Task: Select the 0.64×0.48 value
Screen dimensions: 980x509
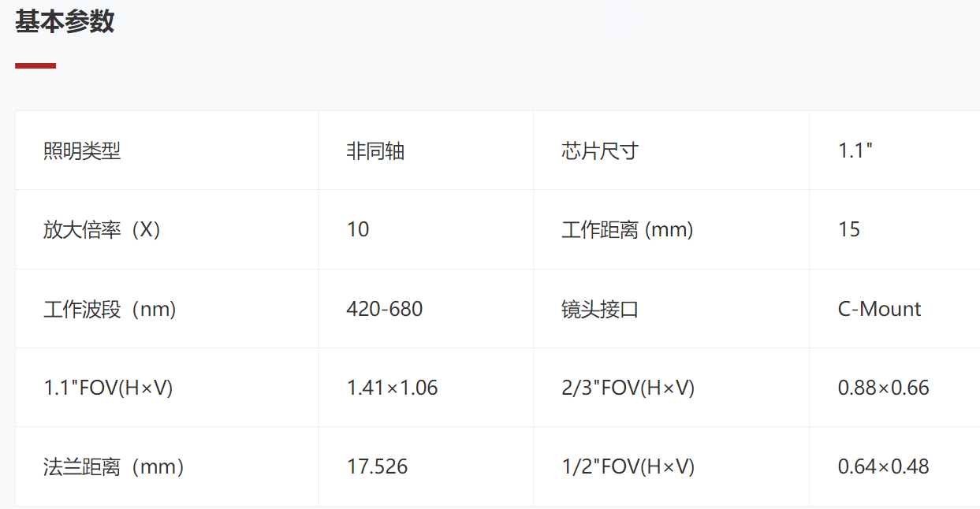Action: pos(883,466)
